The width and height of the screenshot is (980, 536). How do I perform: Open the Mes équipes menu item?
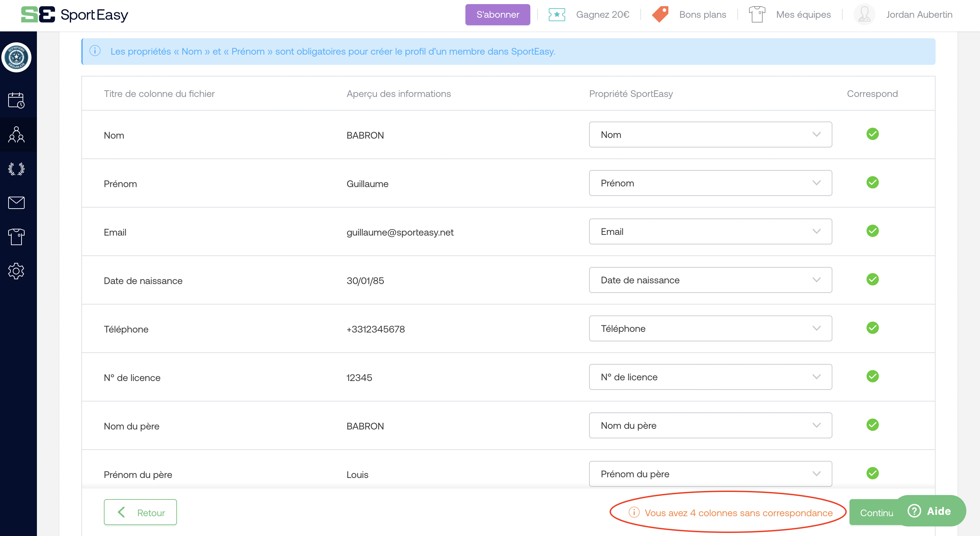point(803,14)
